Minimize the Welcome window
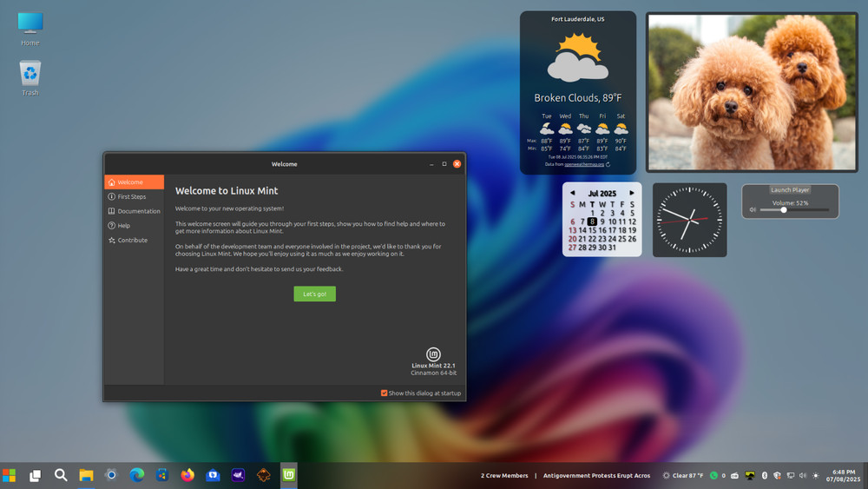Screen dimensions: 868x489 coord(431,164)
